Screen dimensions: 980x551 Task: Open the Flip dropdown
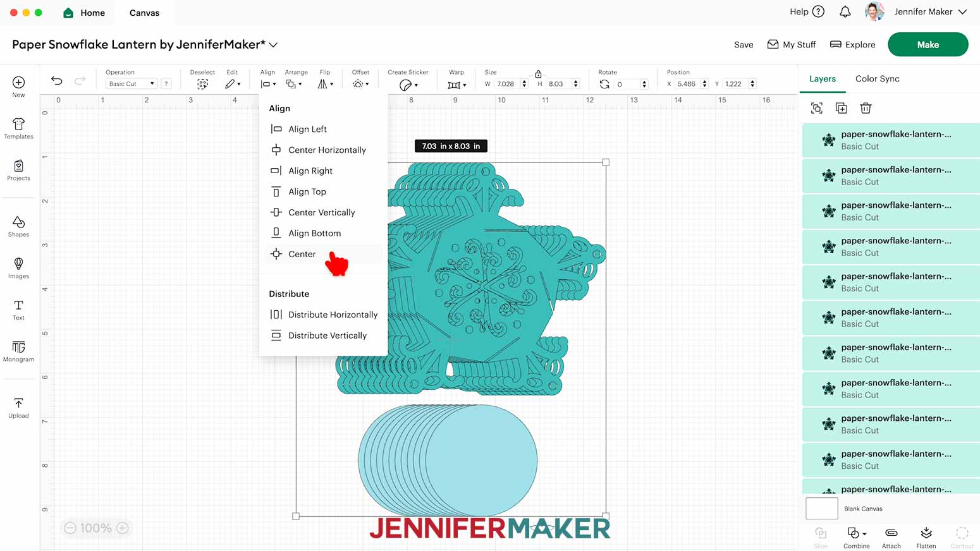[325, 84]
